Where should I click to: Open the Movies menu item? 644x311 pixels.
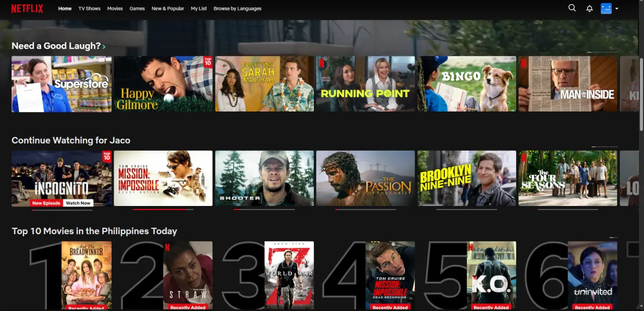point(115,9)
